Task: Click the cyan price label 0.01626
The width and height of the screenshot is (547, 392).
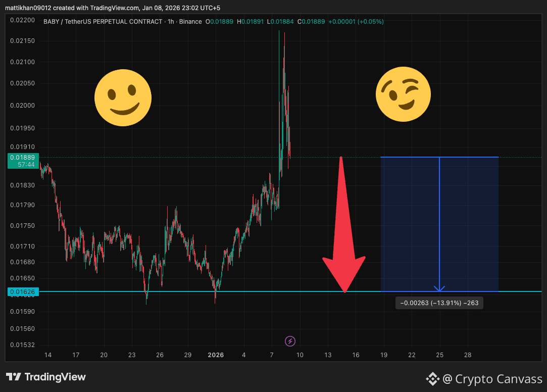Action: (23, 291)
